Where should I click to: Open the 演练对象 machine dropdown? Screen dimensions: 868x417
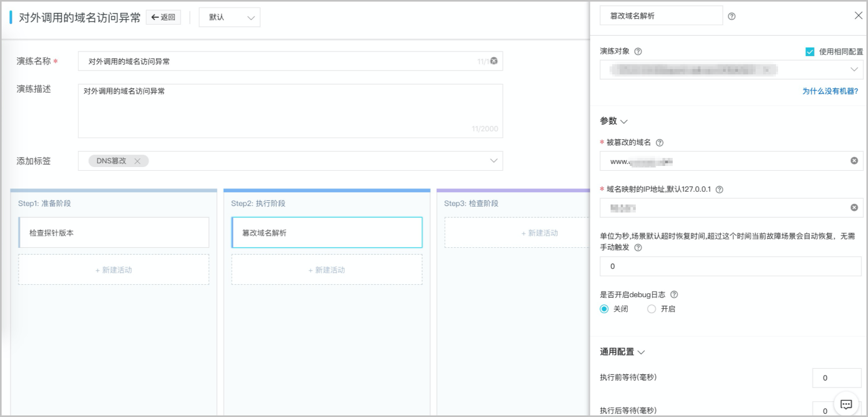[732, 70]
